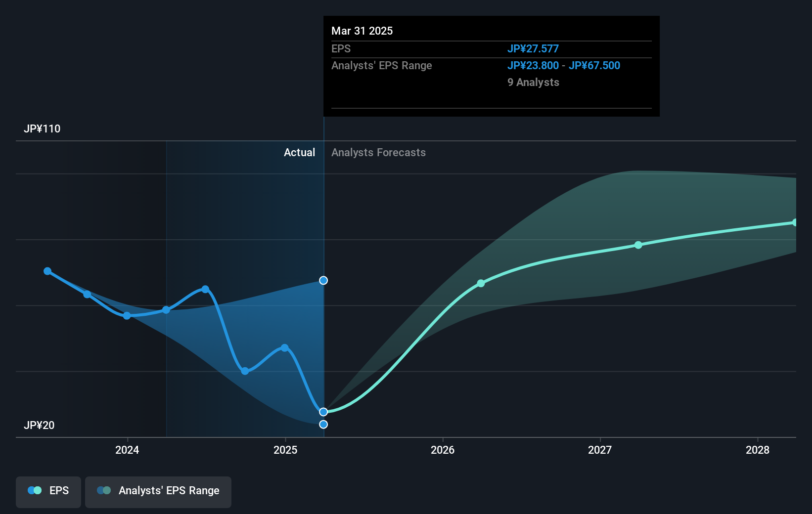Click the EPS data point at 2025 tick

click(284, 348)
